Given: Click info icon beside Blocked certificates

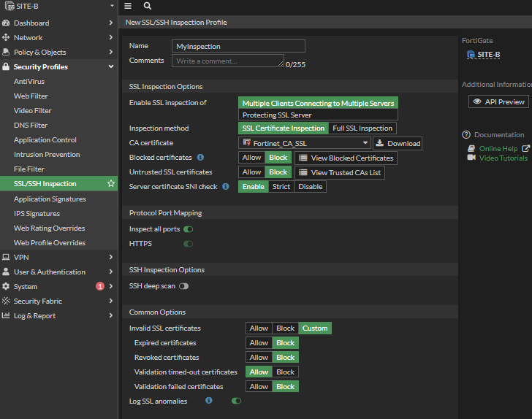Looking at the screenshot, I should (x=201, y=158).
